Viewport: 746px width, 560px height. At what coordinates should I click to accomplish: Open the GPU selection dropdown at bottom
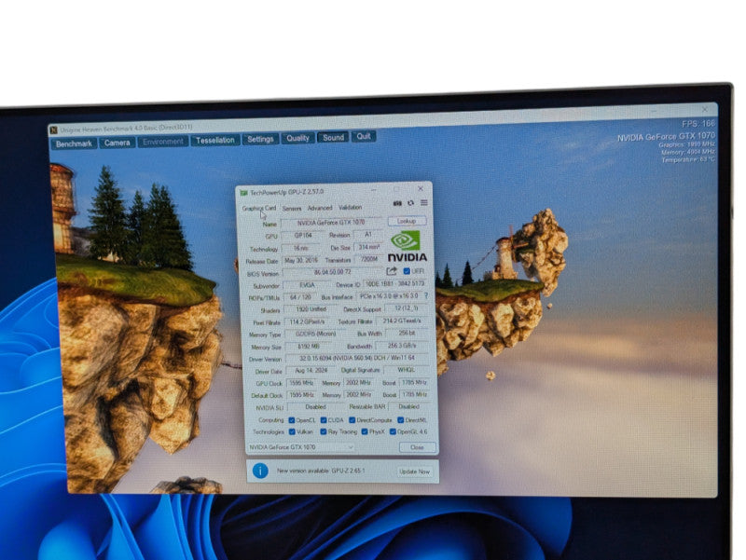coord(300,447)
